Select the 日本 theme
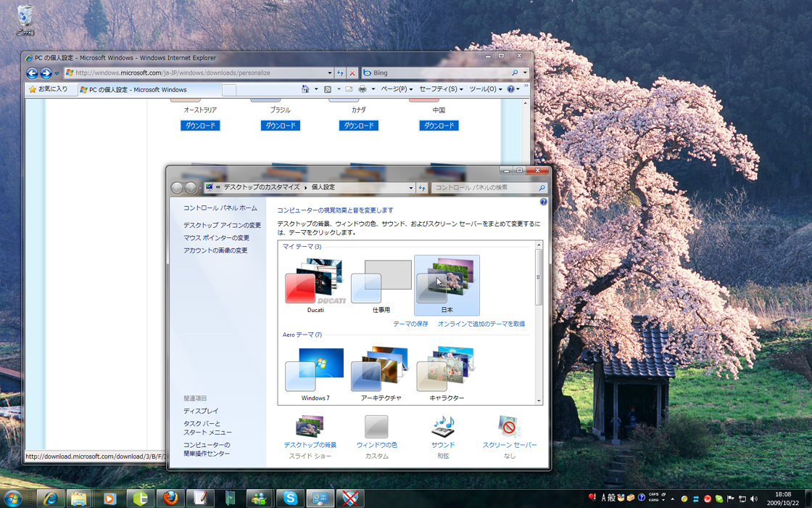The height and width of the screenshot is (508, 812). (447, 285)
